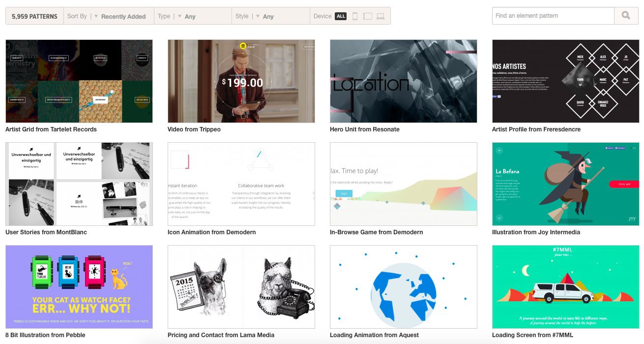
Task: Open Video from Trippeo title link
Action: pyautogui.click(x=194, y=129)
